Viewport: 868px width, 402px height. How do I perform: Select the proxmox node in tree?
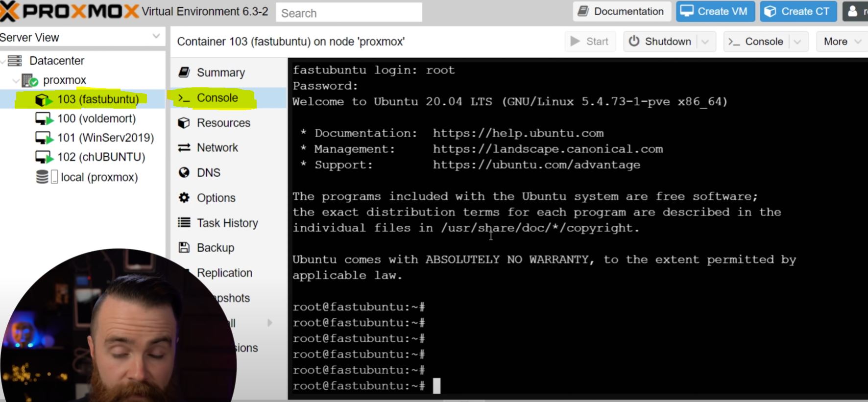[64, 80]
